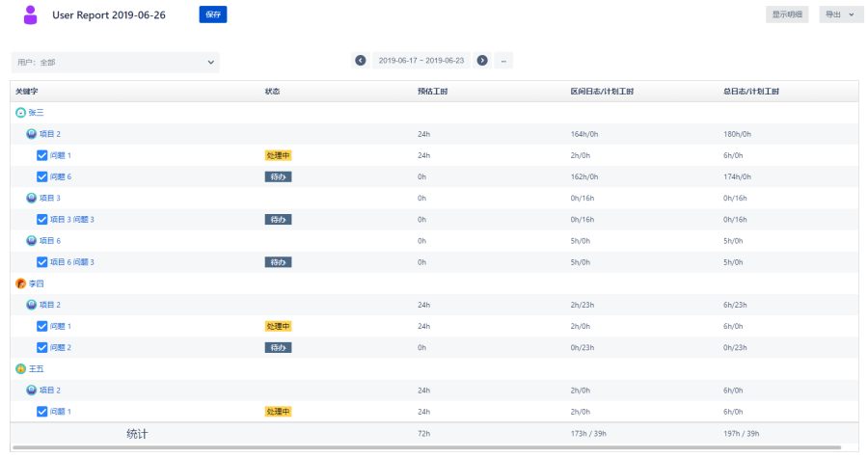Expand the 导出 export dropdown
Image resolution: width=868 pixels, height=458 pixels.
click(x=841, y=14)
